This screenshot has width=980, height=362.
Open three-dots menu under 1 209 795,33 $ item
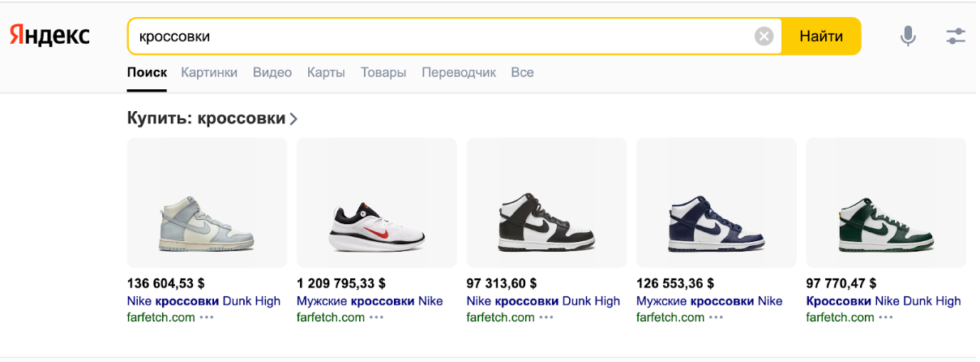point(376,317)
